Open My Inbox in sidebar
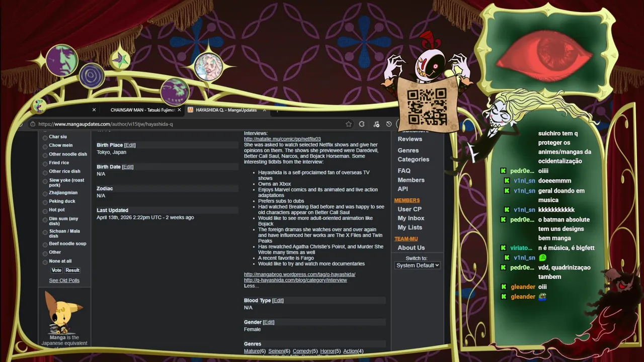 [x=411, y=218]
